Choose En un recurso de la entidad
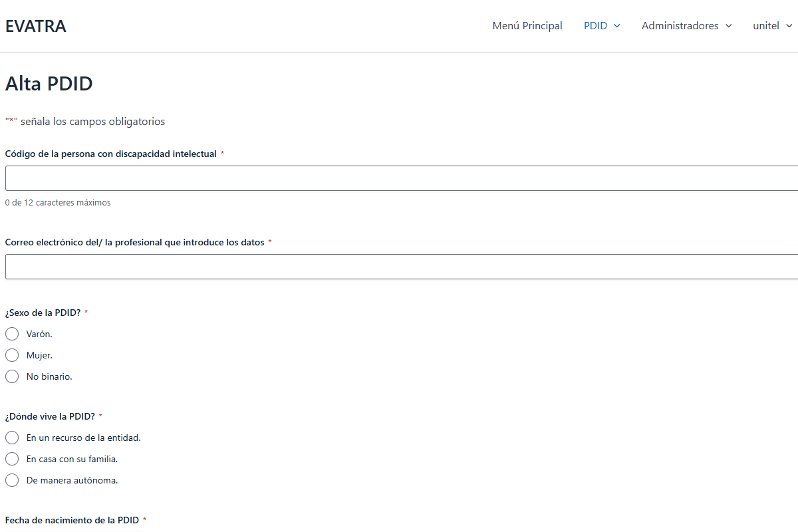 pyautogui.click(x=12, y=438)
